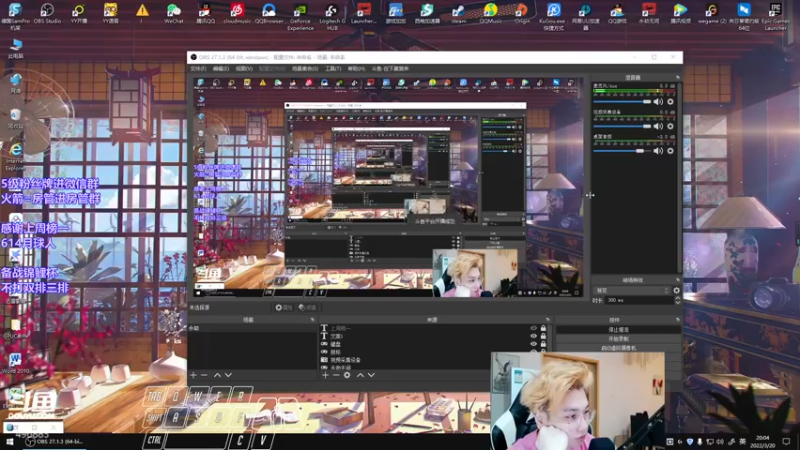Viewport: 800px width, 450px height.
Task: Open the 帮助(H) menu
Action: 356,68
